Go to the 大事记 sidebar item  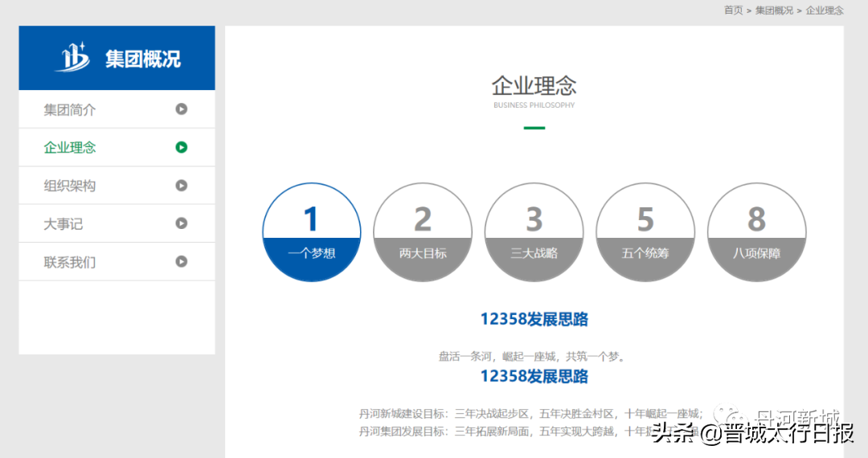[117, 224]
